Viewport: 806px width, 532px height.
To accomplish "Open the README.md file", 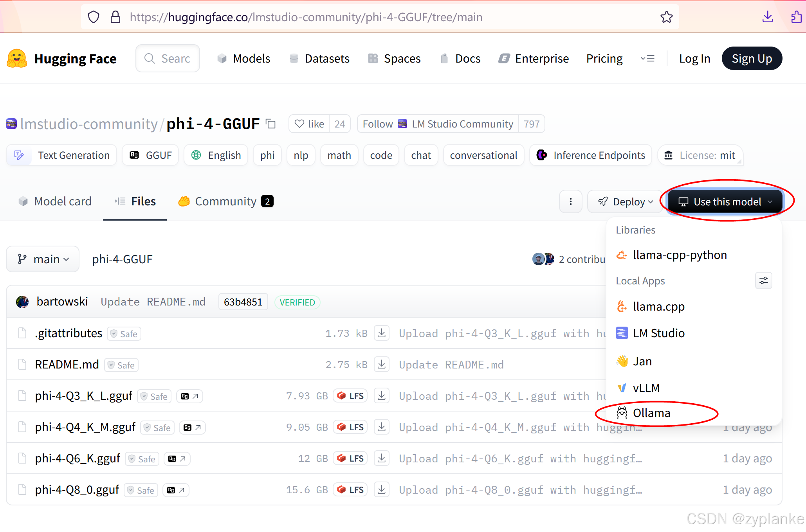I will point(67,365).
